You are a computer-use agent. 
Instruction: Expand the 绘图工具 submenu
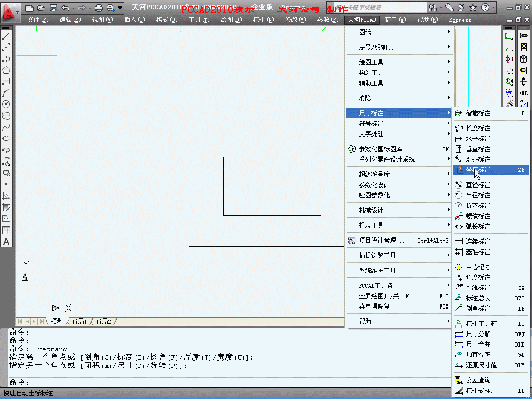click(x=399, y=62)
